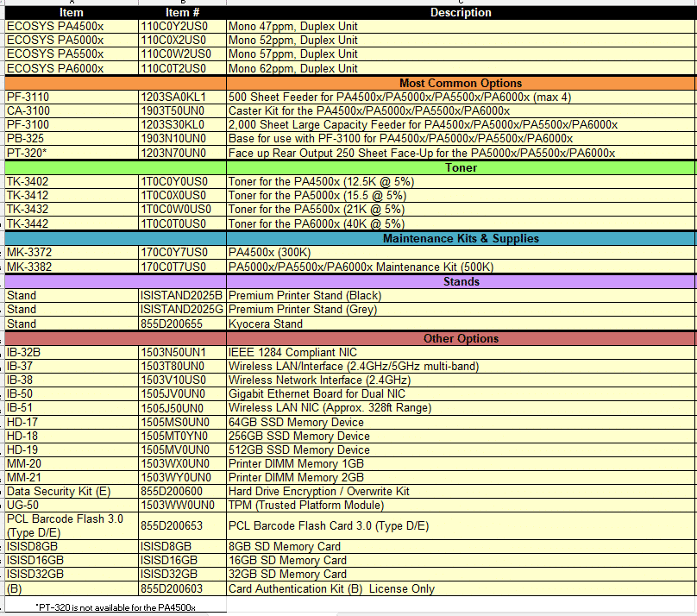This screenshot has width=697, height=616.
Task: Click the "Description" column header
Action: click(461, 13)
